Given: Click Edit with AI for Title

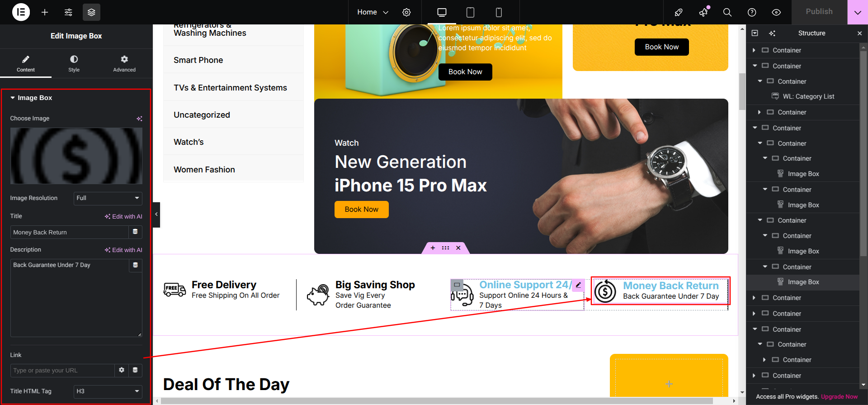Looking at the screenshot, I should (x=123, y=217).
